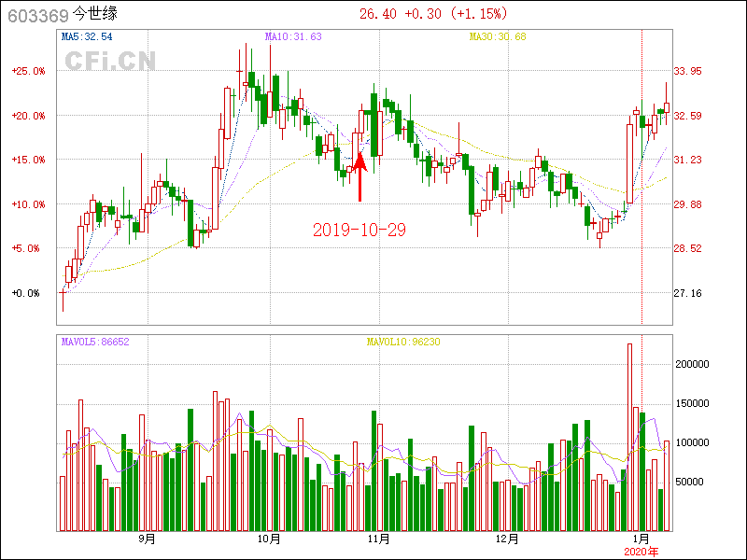Select the MA10:31.63 indicator label

click(x=293, y=36)
